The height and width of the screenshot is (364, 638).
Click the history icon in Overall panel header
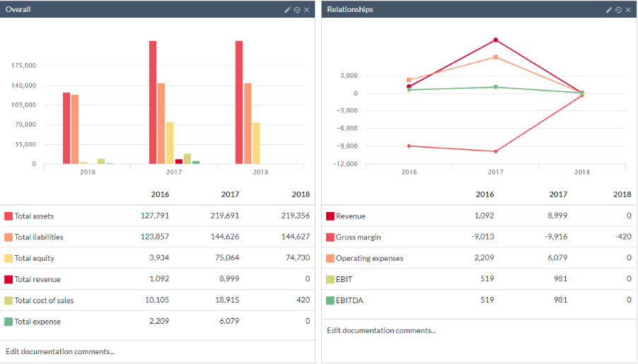pyautogui.click(x=297, y=10)
